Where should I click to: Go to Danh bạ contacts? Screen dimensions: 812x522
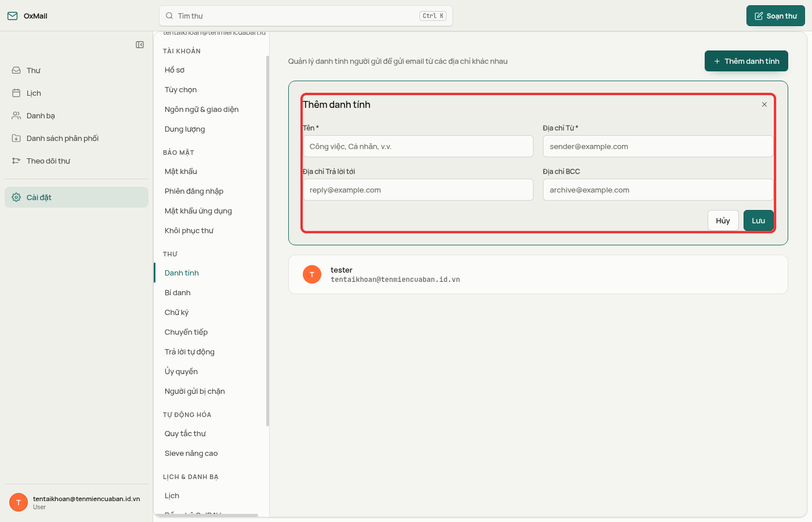pos(77,115)
